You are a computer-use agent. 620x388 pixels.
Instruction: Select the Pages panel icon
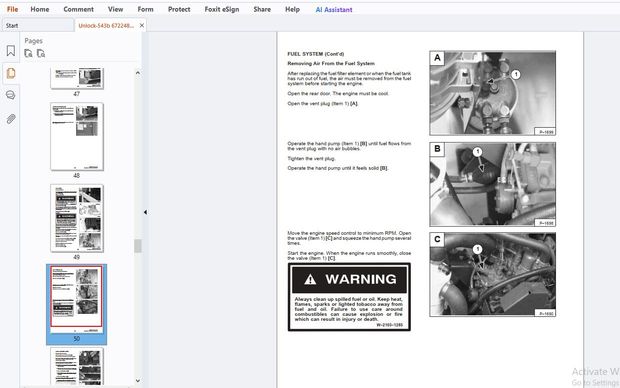(11, 73)
